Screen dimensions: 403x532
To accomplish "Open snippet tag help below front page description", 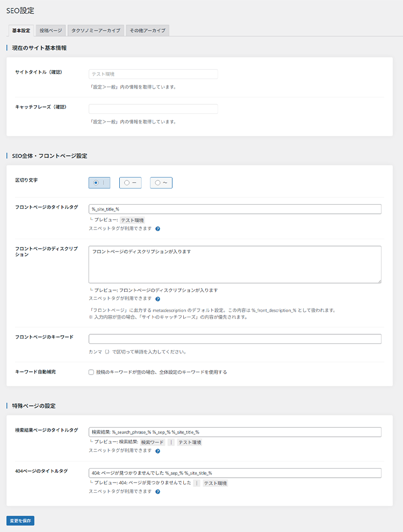I will pos(157,299).
